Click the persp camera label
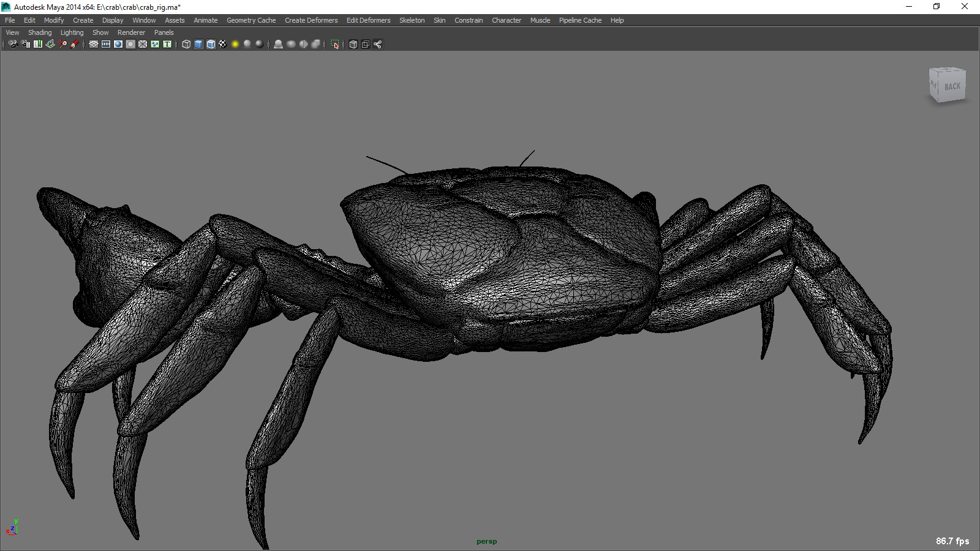980x551 pixels. [x=487, y=541]
